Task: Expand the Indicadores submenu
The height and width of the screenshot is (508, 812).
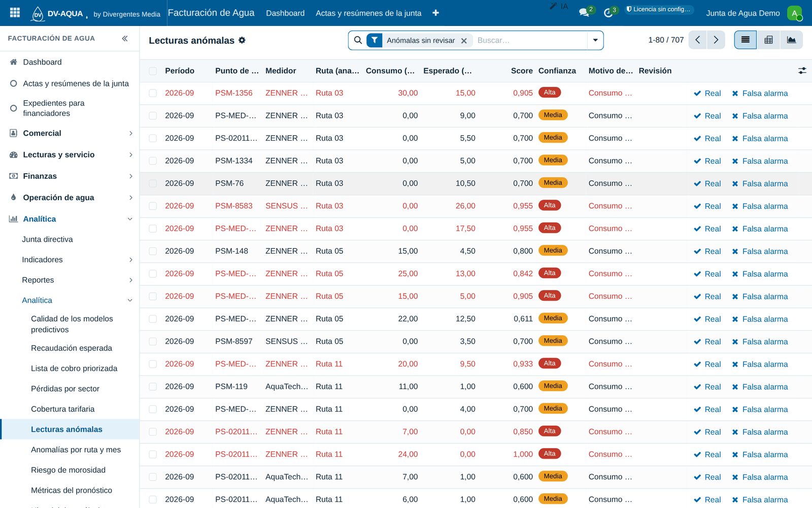Action: (70, 260)
